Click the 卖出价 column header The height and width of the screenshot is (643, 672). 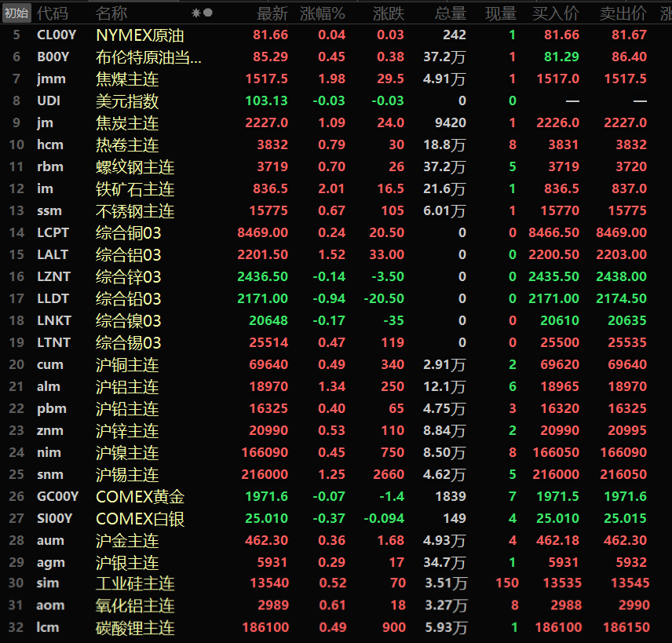[x=623, y=13]
